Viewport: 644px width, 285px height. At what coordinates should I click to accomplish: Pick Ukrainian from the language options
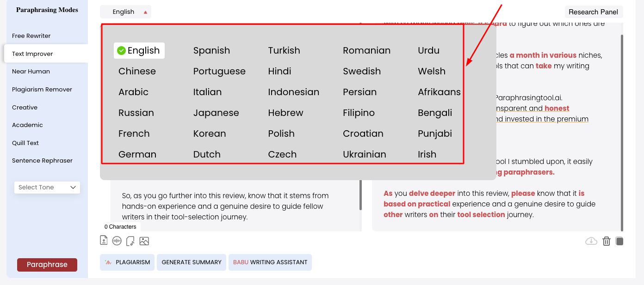coord(364,154)
